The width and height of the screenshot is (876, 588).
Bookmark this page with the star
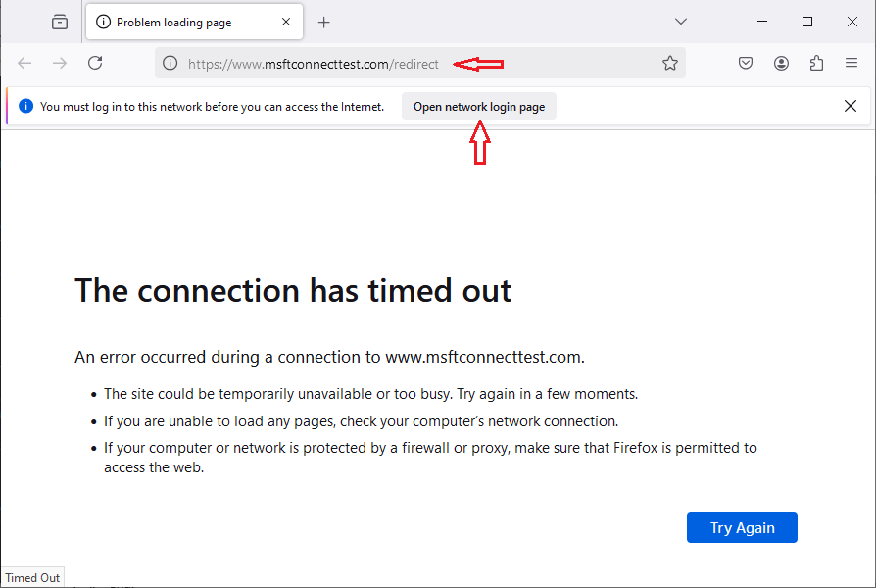pos(670,62)
